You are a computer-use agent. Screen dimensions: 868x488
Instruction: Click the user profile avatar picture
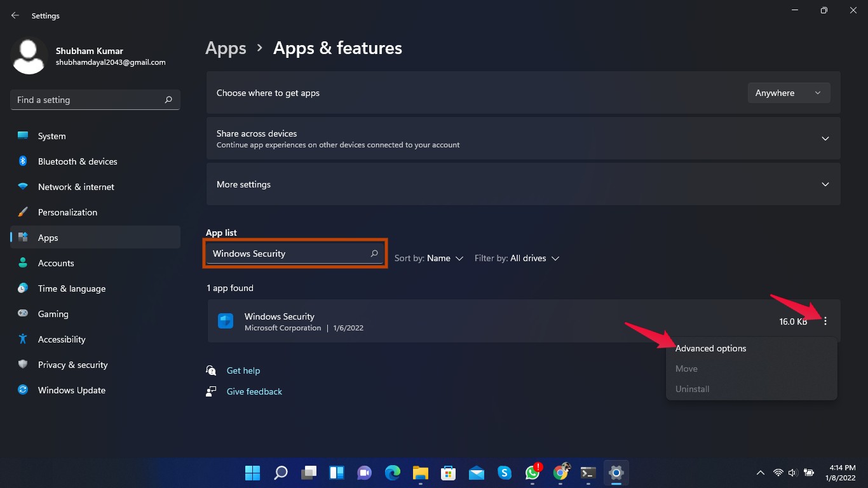[x=29, y=55]
